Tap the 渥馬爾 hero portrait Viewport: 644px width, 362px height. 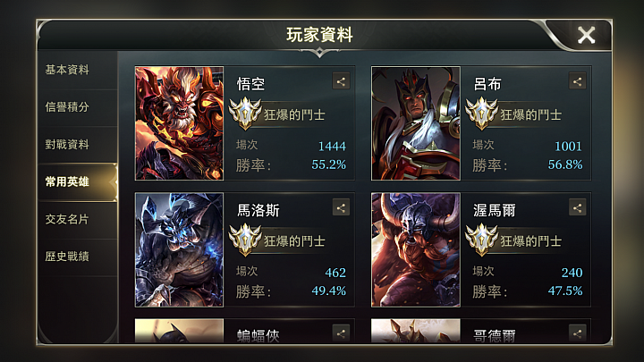coord(416,250)
